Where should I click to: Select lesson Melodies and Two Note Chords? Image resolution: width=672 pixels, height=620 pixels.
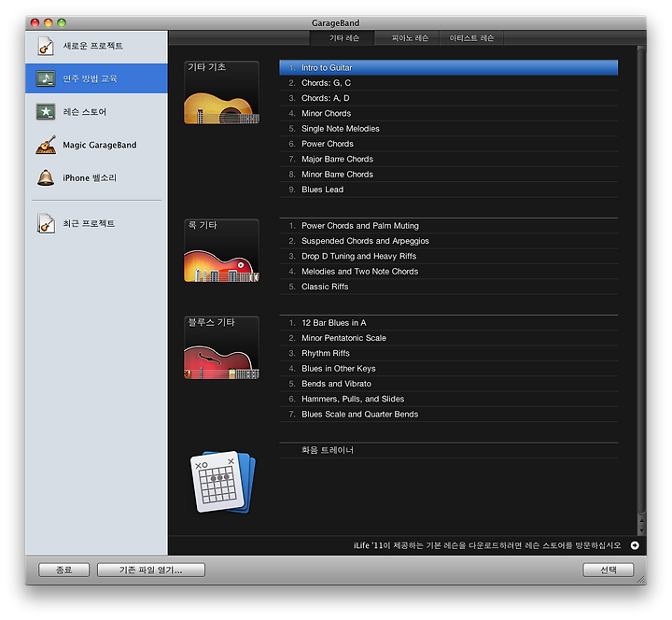448,272
